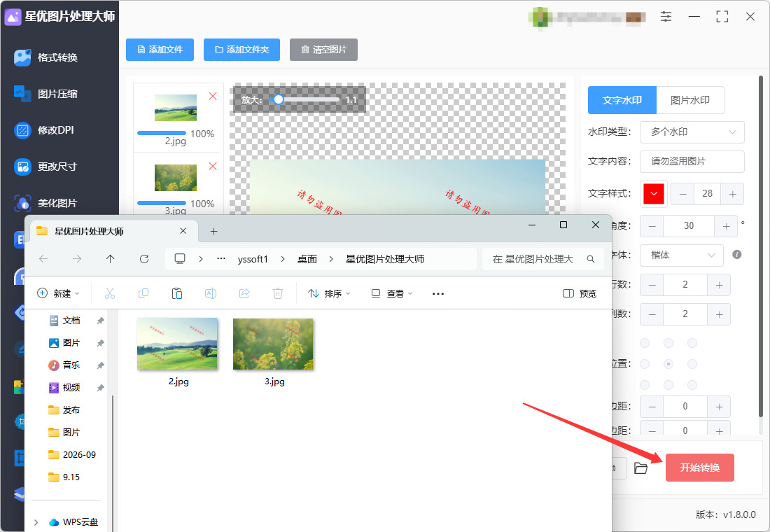Open the 水印类型 dropdown showing 多个水印
770x532 pixels.
692,132
